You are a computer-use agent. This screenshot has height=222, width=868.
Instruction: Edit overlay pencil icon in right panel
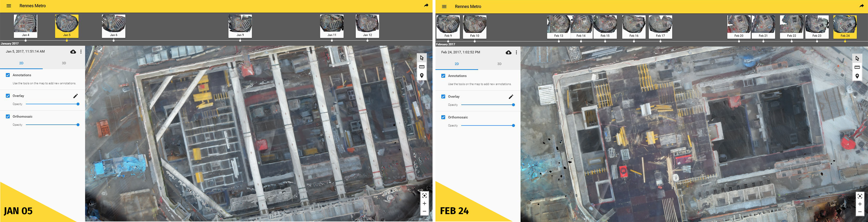tap(511, 97)
